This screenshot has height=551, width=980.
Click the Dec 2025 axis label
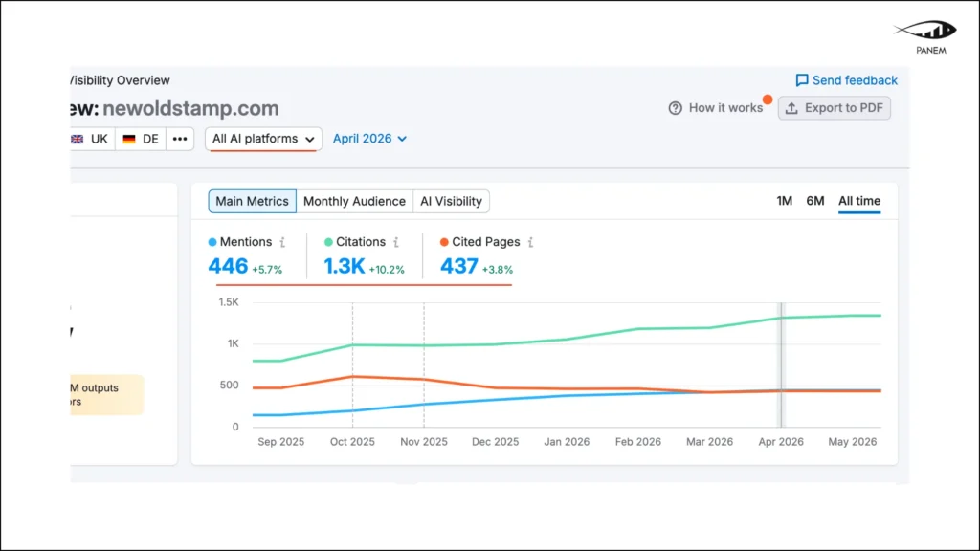(495, 442)
